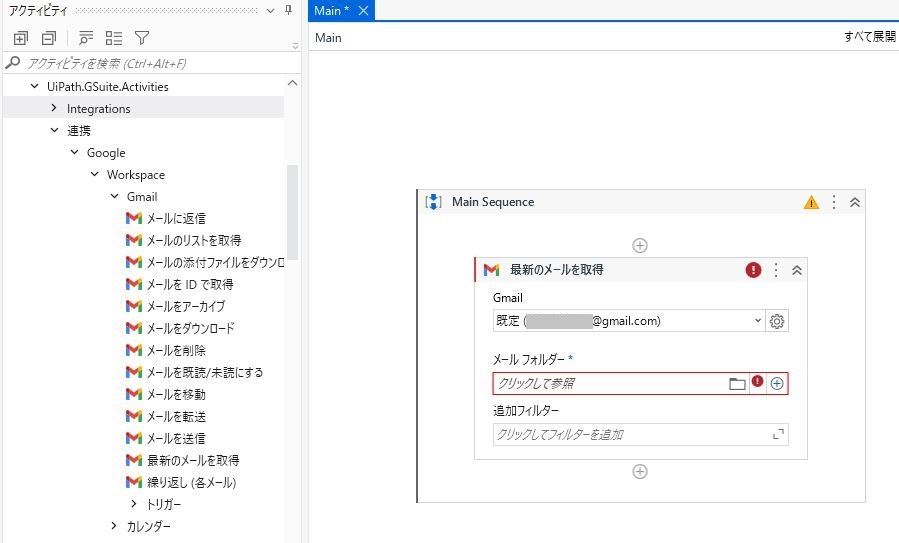Select the メールのリストを取得 activity

(x=183, y=240)
